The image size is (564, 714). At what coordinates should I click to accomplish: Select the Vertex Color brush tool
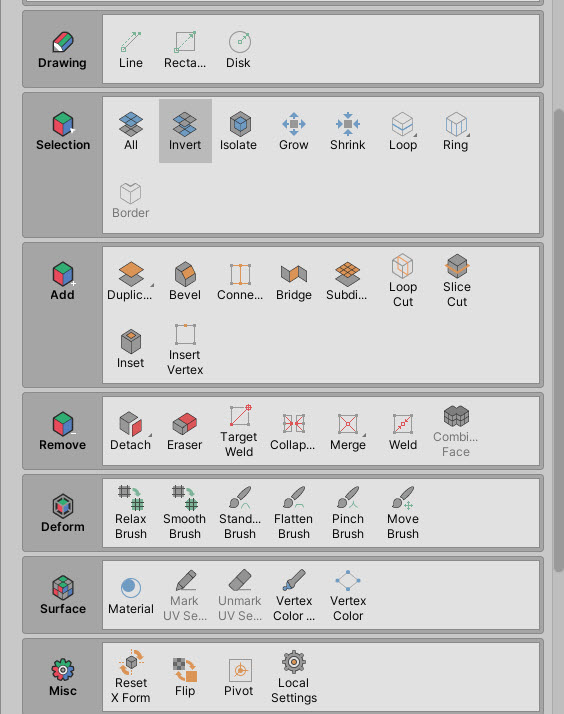pos(294,595)
